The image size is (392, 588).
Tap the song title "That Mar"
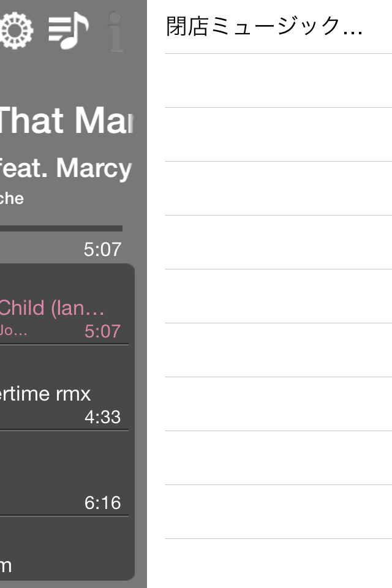coord(66,121)
